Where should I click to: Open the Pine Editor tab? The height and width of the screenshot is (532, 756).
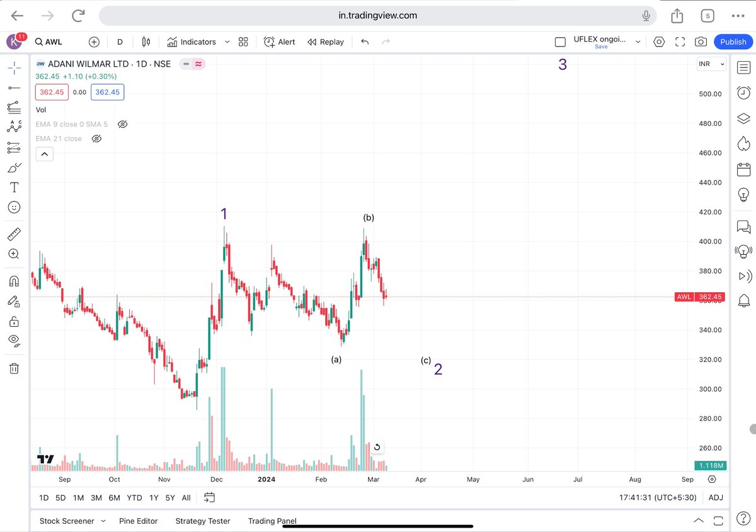pos(138,521)
